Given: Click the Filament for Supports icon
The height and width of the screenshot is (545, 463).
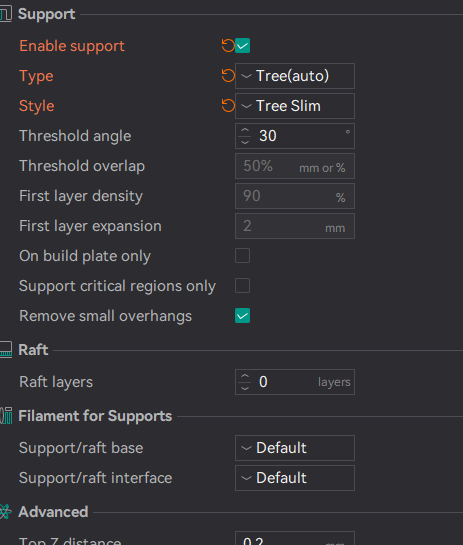Looking at the screenshot, I should (x=6, y=416).
